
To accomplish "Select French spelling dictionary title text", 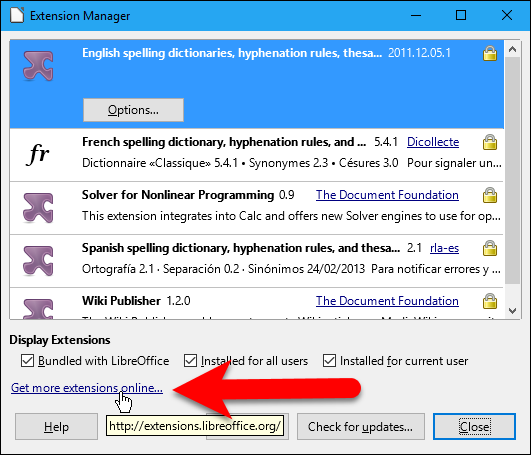I will coord(224,142).
